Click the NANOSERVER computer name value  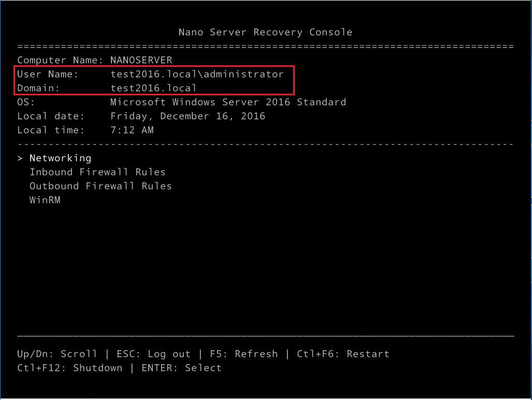141,60
